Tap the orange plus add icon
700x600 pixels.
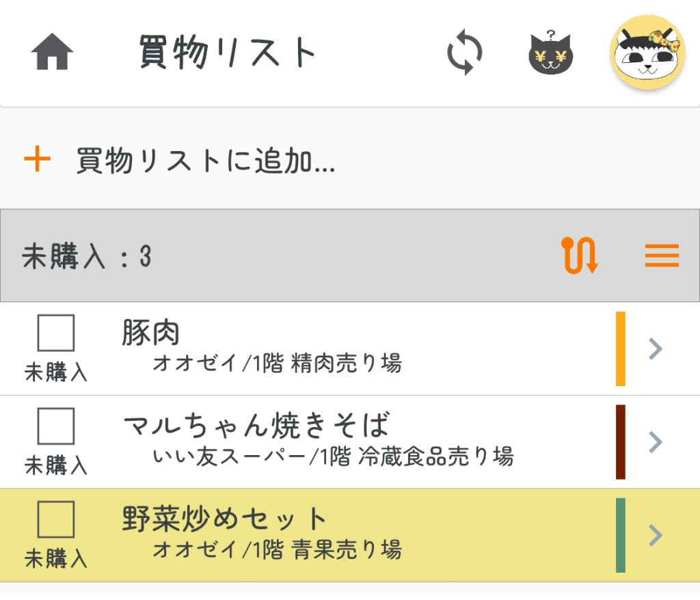click(x=38, y=161)
